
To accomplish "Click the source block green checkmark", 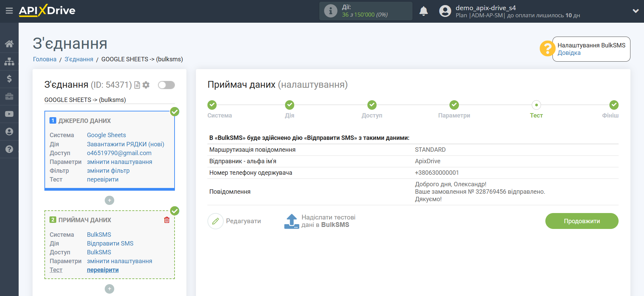I will (175, 111).
